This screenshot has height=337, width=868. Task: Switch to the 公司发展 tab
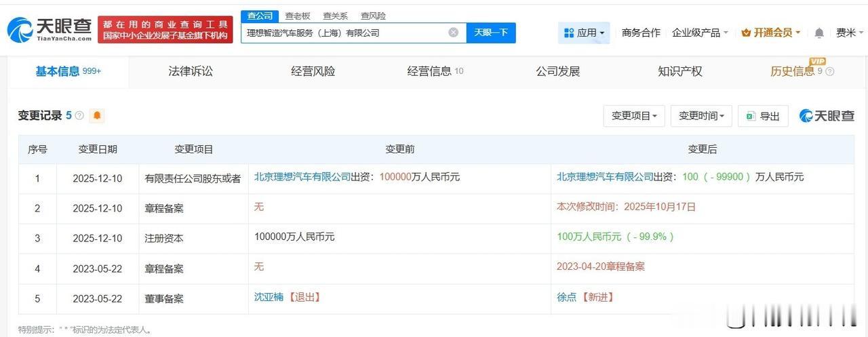[x=558, y=71]
